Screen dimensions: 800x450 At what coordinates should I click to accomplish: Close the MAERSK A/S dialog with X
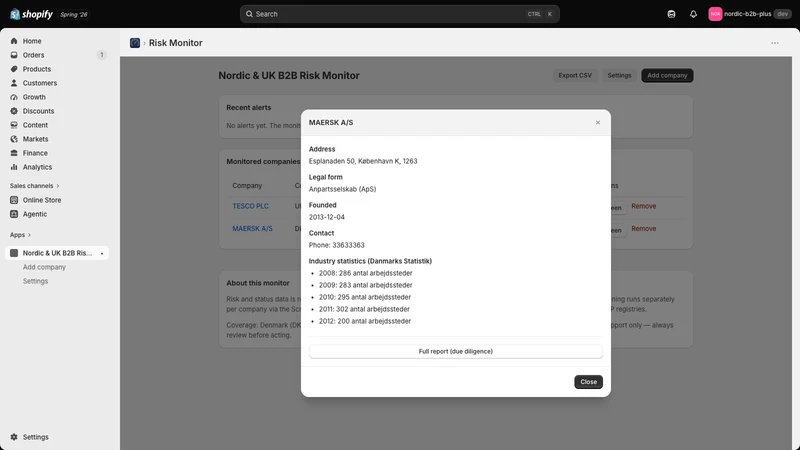[598, 122]
